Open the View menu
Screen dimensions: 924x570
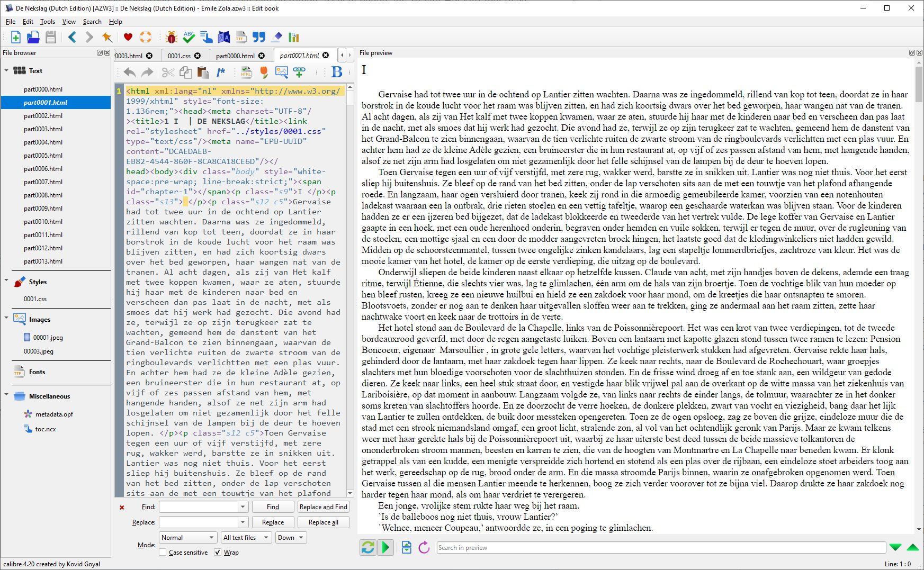click(69, 22)
